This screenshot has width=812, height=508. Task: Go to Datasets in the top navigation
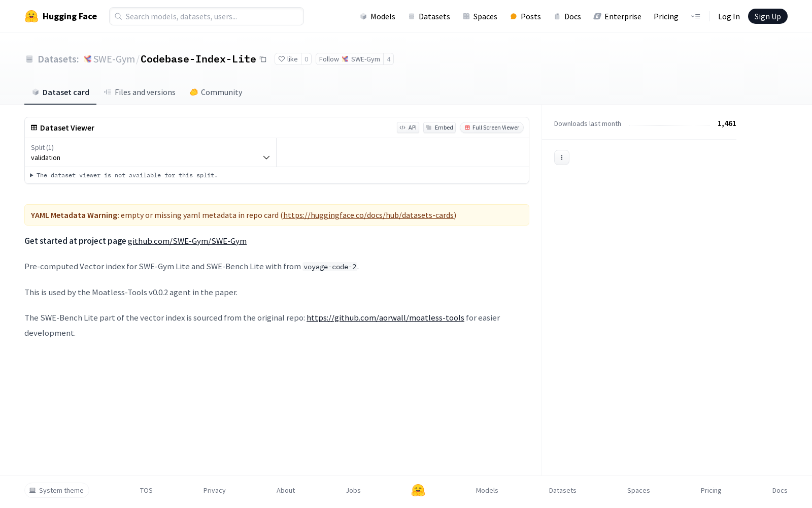click(x=429, y=16)
